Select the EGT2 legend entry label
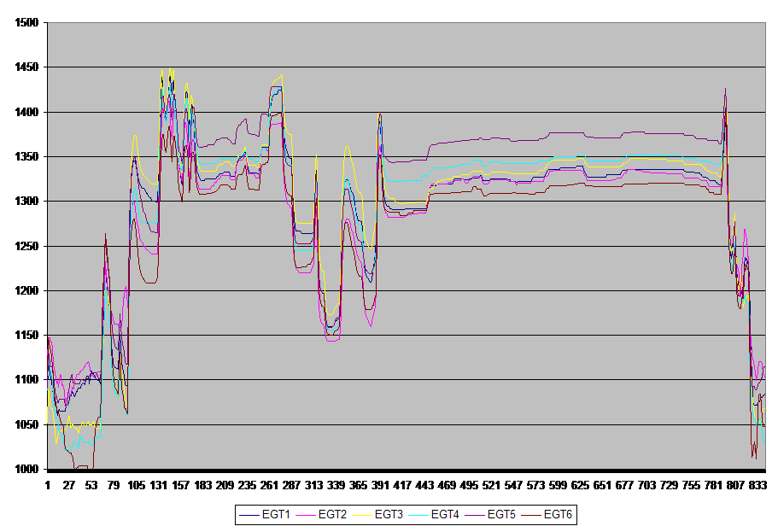Screen dimensions: 778x532 (x=331, y=514)
